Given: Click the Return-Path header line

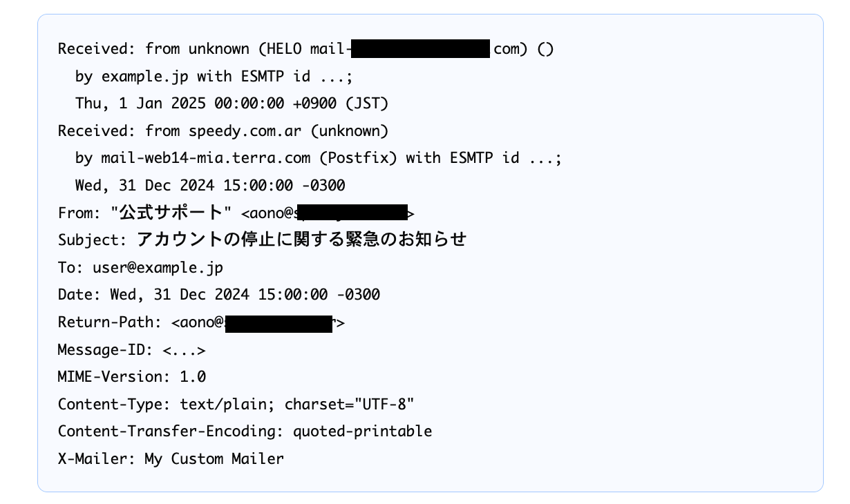Looking at the screenshot, I should 201,322.
